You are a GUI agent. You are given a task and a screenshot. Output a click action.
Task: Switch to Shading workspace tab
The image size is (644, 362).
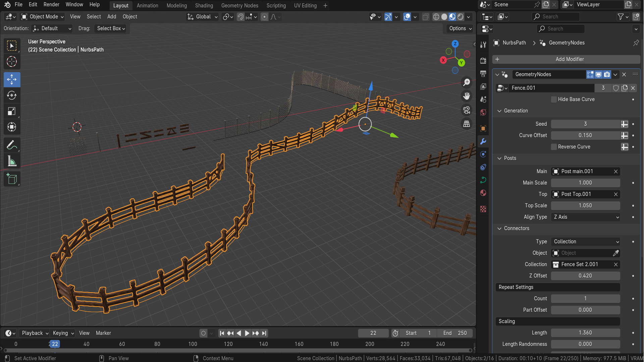coord(204,5)
